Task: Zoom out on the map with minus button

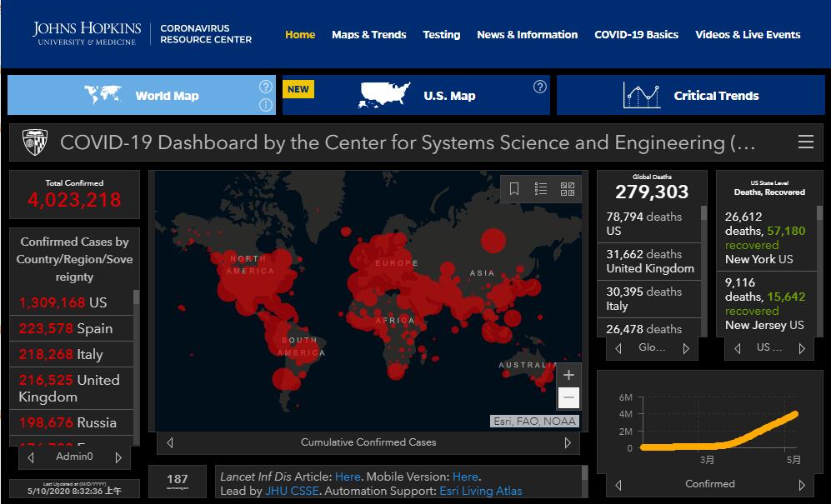Action: (568, 397)
